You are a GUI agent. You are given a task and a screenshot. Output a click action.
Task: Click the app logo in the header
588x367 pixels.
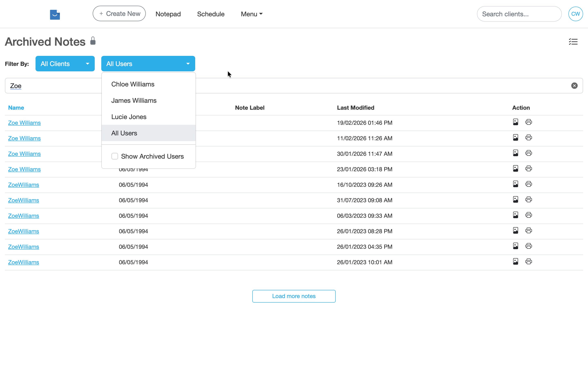click(55, 14)
